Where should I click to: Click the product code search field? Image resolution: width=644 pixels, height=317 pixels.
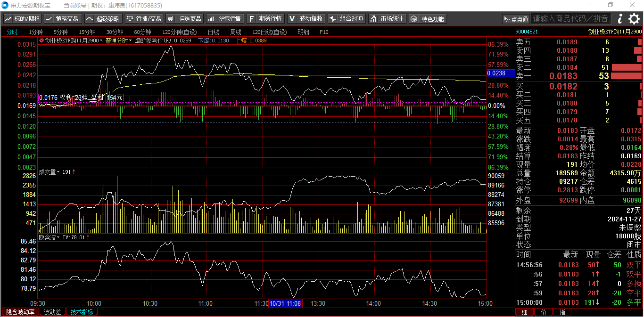(571, 19)
